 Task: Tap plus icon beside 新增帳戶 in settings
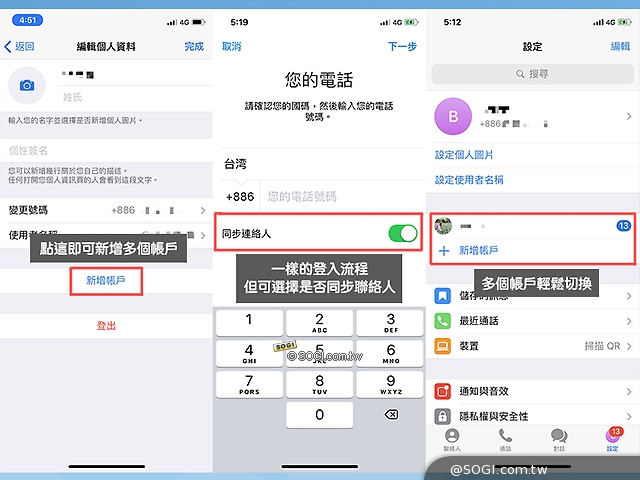[x=444, y=250]
